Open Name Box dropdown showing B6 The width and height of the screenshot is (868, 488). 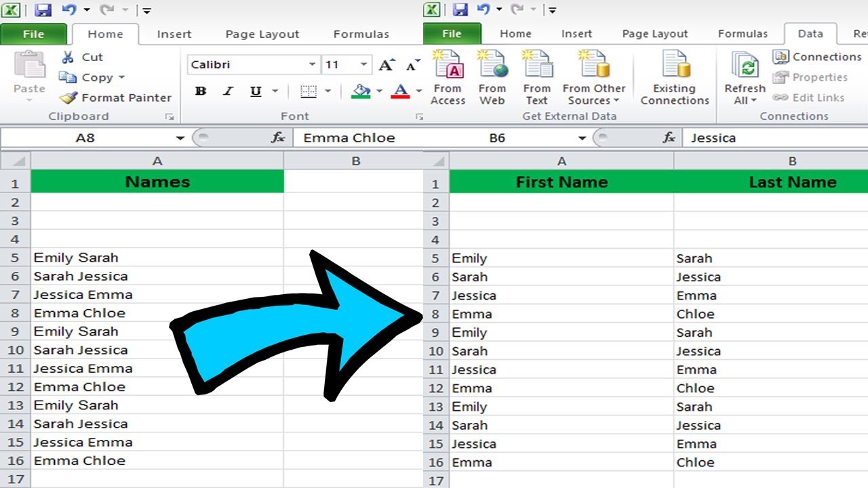click(582, 138)
